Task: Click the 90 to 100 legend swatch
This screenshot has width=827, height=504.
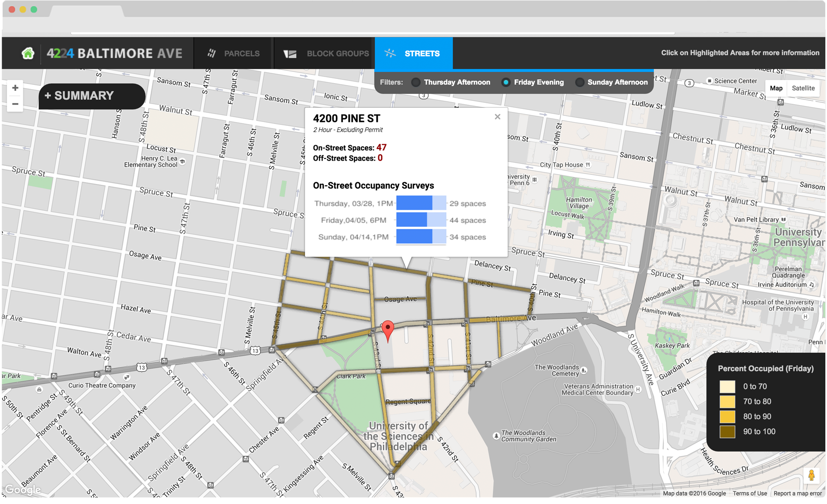Action: (728, 432)
